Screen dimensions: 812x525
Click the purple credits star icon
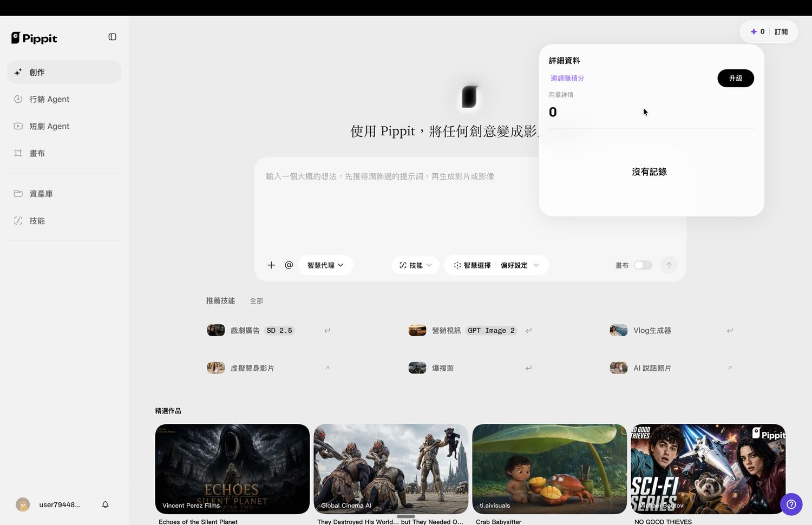[754, 31]
